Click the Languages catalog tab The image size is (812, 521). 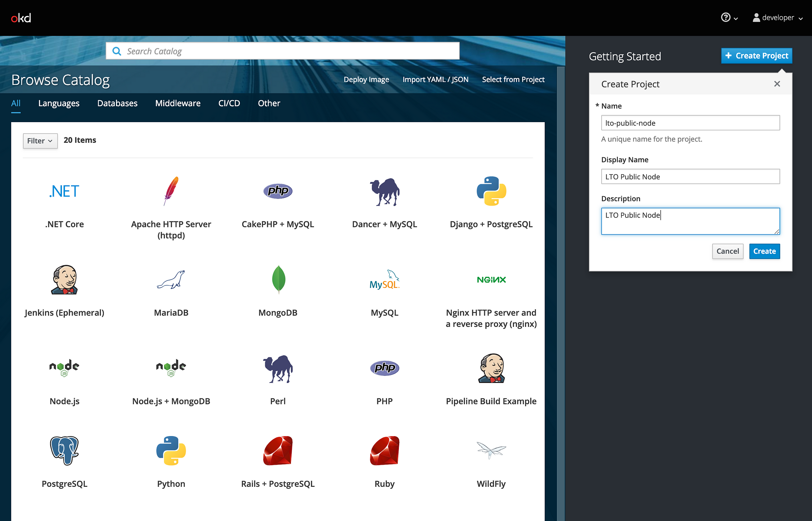coord(59,103)
